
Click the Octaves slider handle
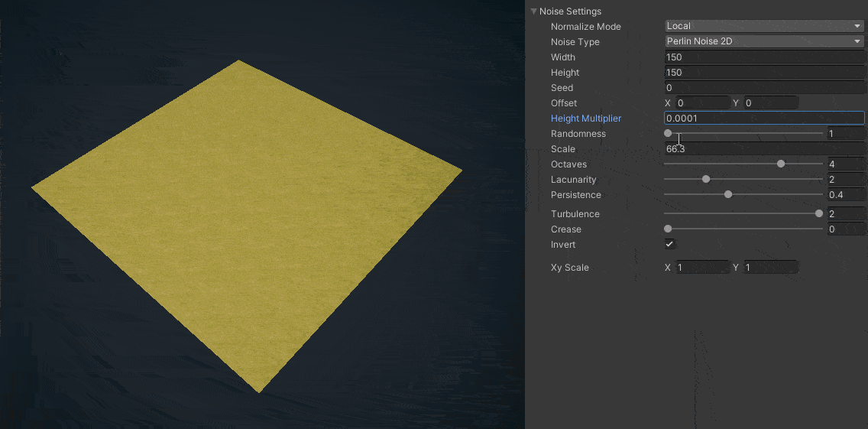tap(781, 164)
